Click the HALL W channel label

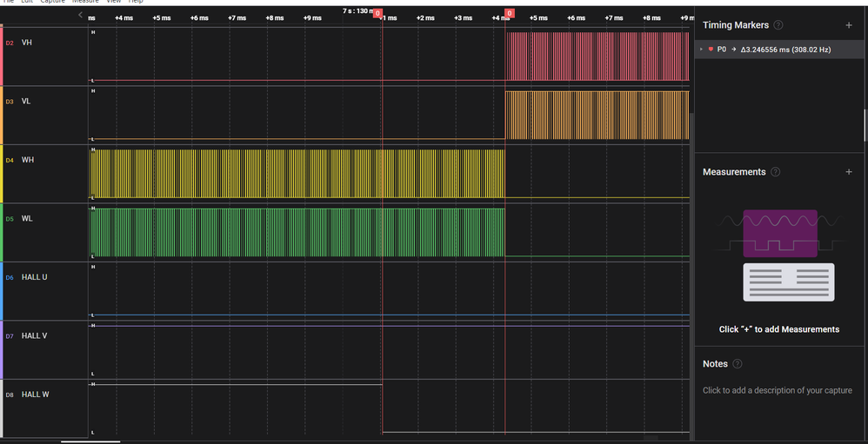pyautogui.click(x=35, y=394)
